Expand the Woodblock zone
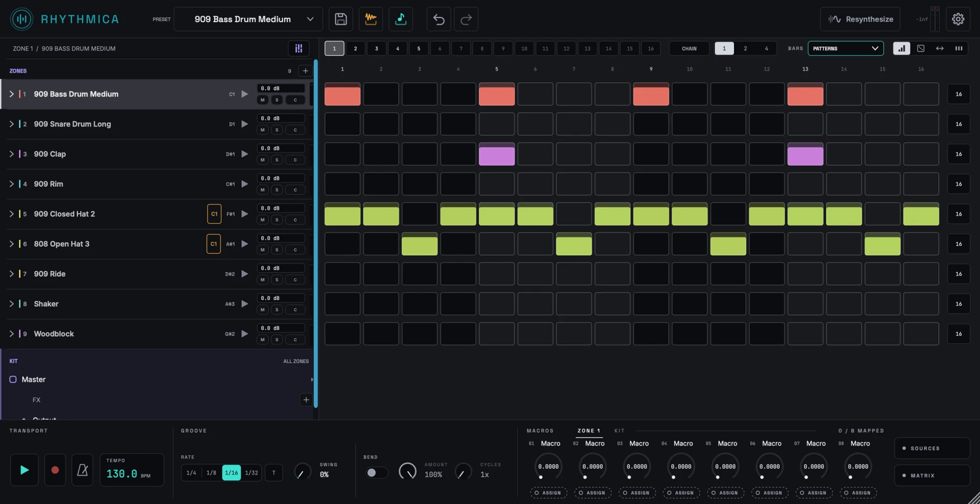Image resolution: width=980 pixels, height=504 pixels. (12, 334)
